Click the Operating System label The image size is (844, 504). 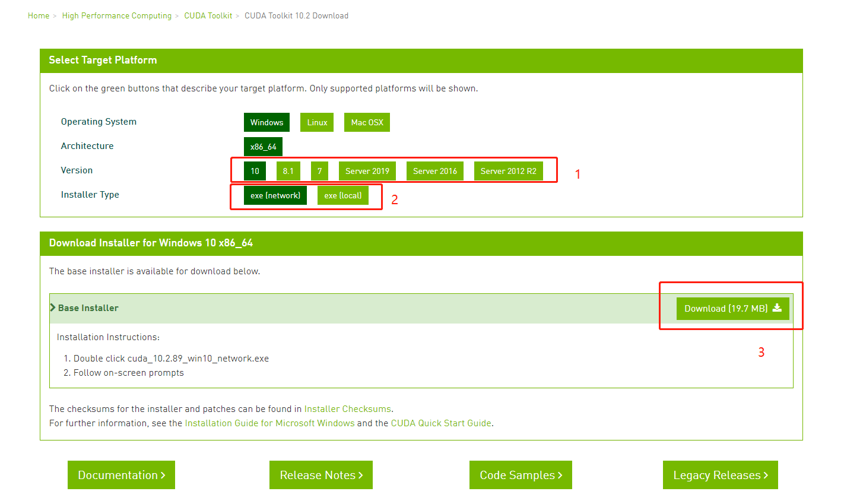point(99,122)
